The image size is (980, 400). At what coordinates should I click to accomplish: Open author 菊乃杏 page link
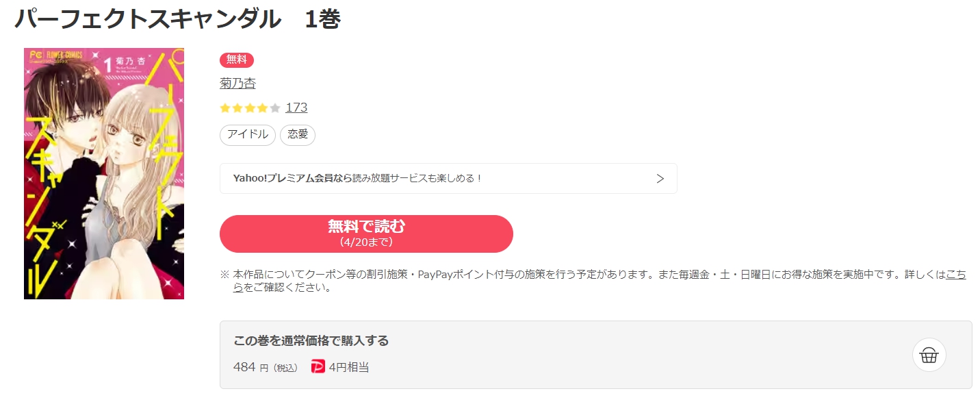coord(237,84)
